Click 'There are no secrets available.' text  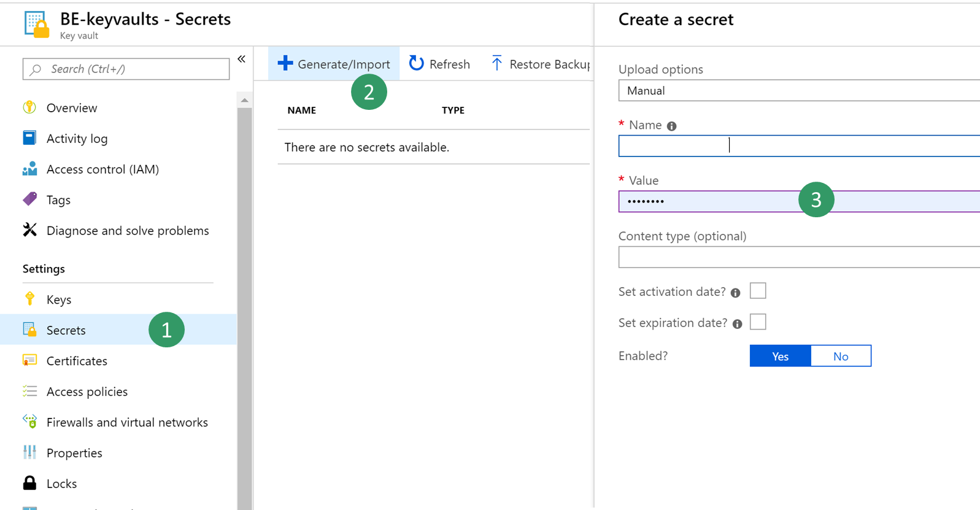(367, 147)
